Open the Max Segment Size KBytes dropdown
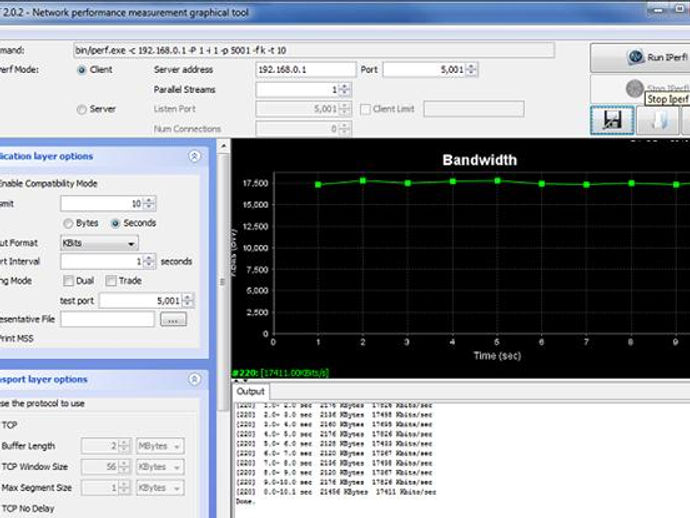690x518 pixels. pos(160,488)
